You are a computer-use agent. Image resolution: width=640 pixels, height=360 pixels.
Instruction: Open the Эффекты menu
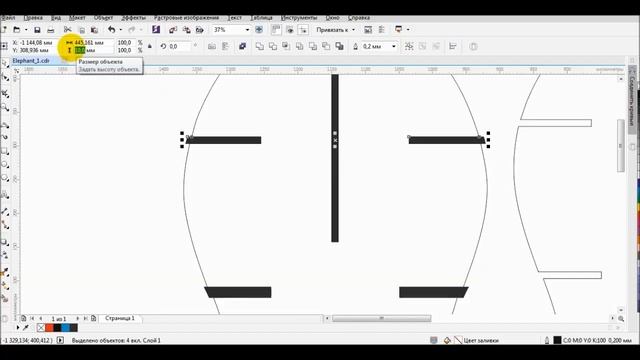click(x=133, y=18)
